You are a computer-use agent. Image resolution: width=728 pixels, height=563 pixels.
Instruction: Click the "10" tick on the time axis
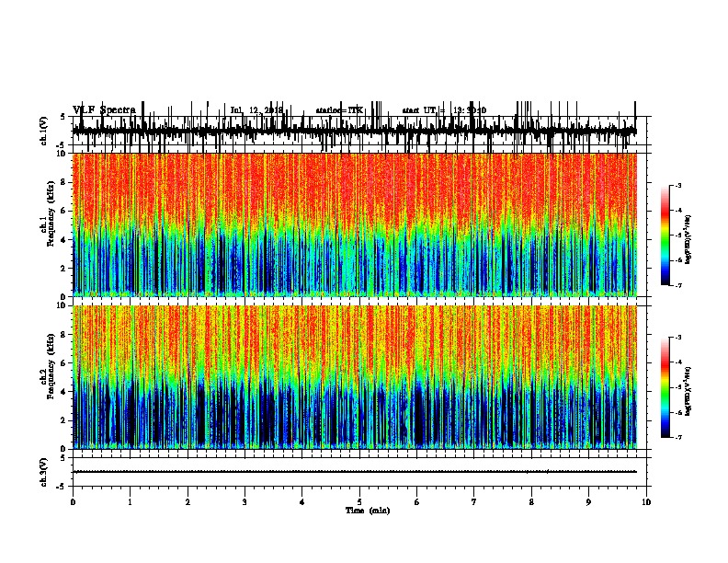(646, 502)
